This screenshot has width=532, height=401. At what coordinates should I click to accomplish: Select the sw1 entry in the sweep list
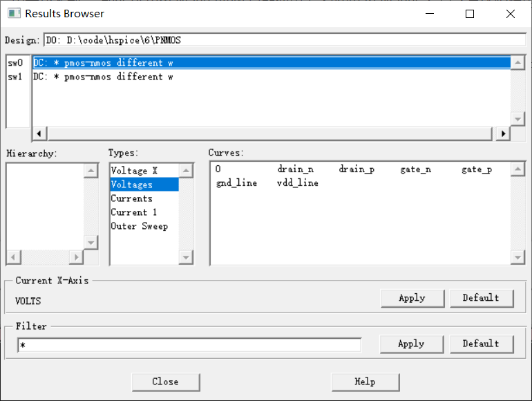(15, 77)
